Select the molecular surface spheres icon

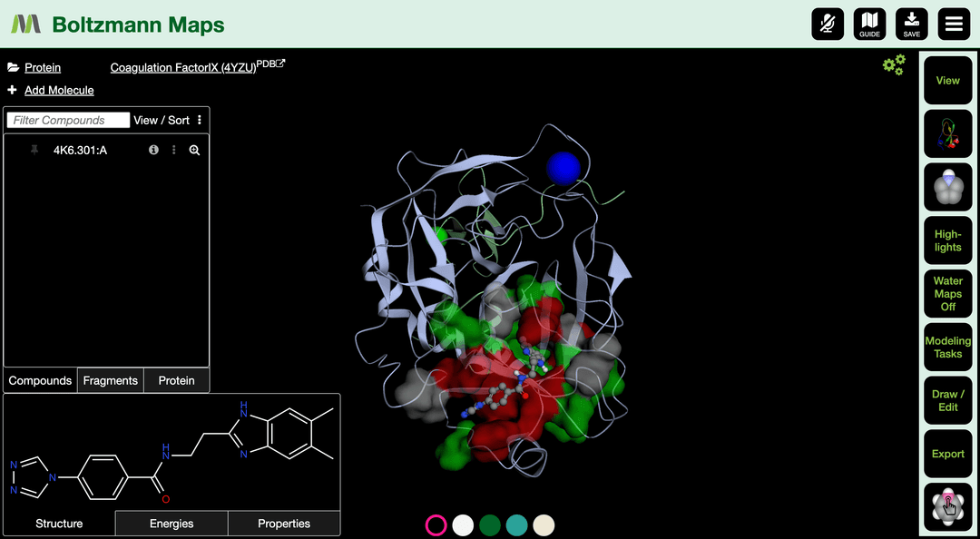tap(947, 188)
